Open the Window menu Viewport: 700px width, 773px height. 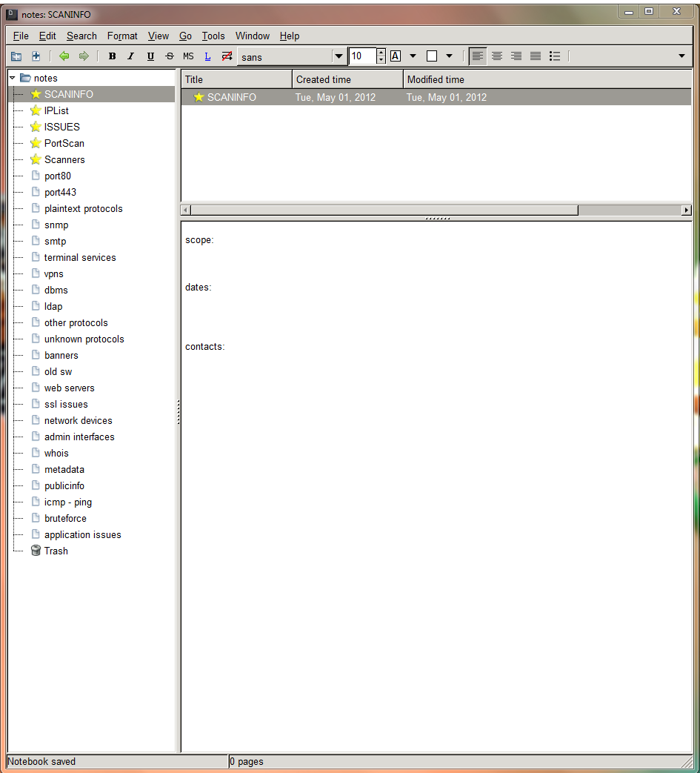[x=252, y=36]
